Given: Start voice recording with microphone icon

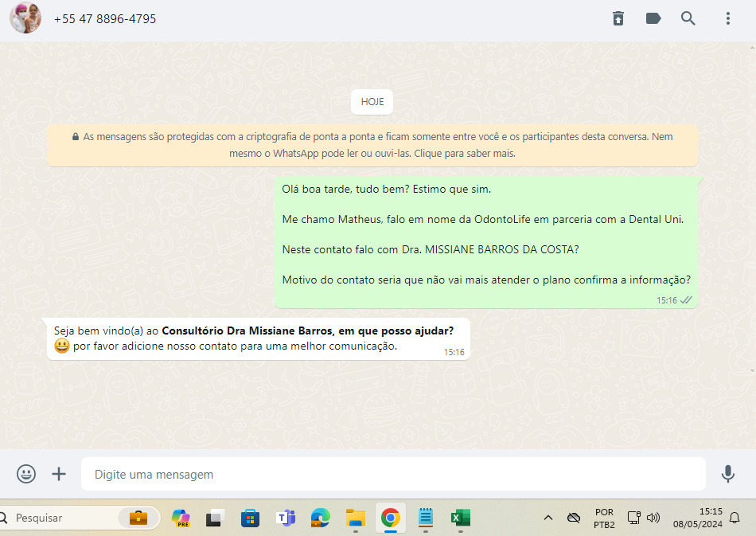Looking at the screenshot, I should tap(727, 474).
